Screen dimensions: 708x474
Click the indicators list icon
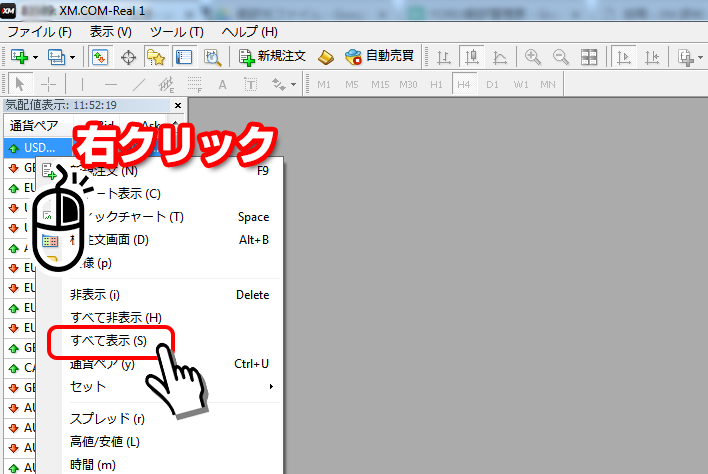tap(685, 57)
